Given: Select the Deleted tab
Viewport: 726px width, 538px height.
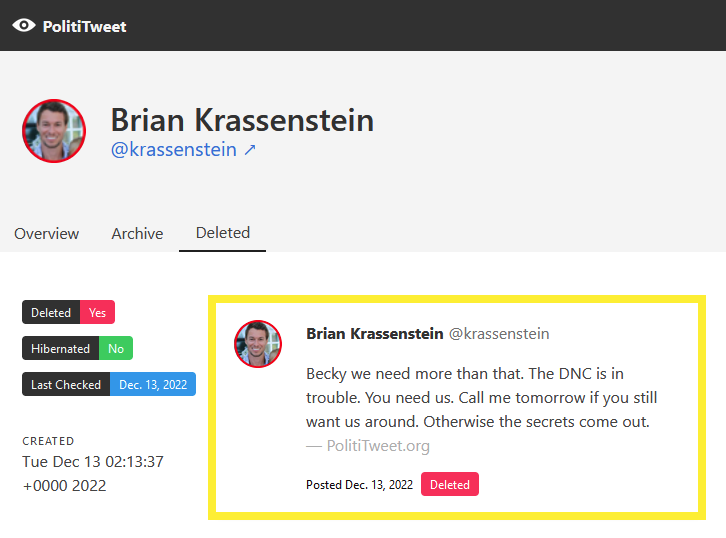Looking at the screenshot, I should pyautogui.click(x=223, y=233).
